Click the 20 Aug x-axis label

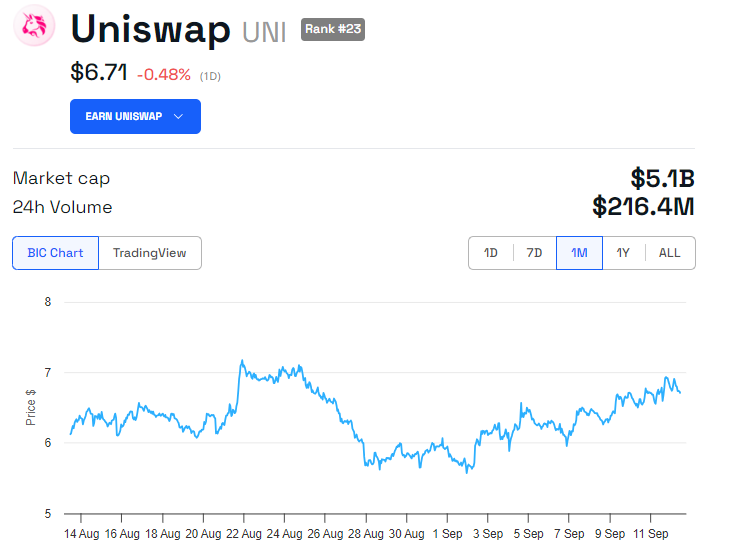coord(203,534)
